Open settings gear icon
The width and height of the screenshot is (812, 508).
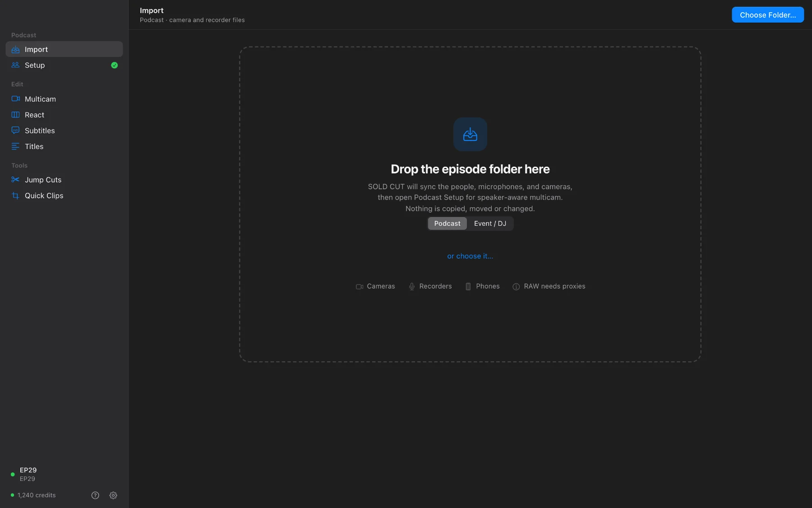pyautogui.click(x=113, y=495)
